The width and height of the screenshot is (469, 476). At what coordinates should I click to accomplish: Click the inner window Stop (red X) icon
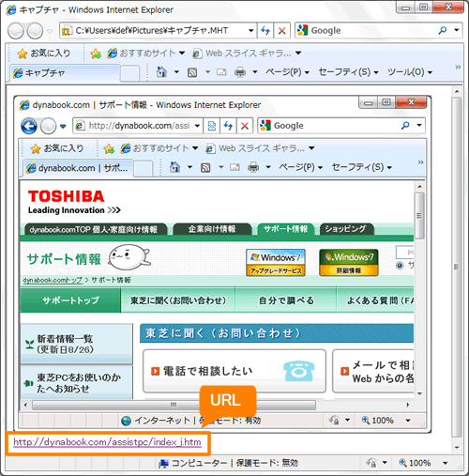245,126
